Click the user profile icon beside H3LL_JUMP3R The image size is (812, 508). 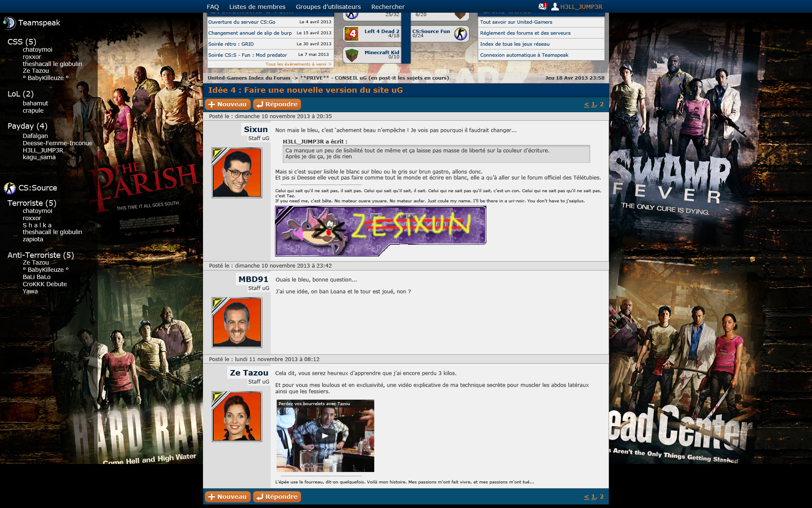coord(555,6)
